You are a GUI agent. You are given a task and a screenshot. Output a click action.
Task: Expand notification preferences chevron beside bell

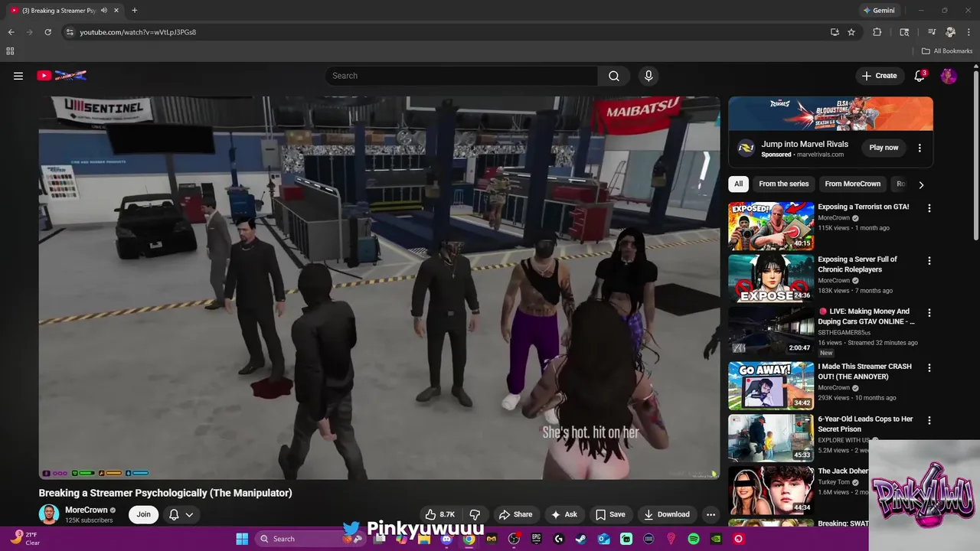(x=189, y=514)
